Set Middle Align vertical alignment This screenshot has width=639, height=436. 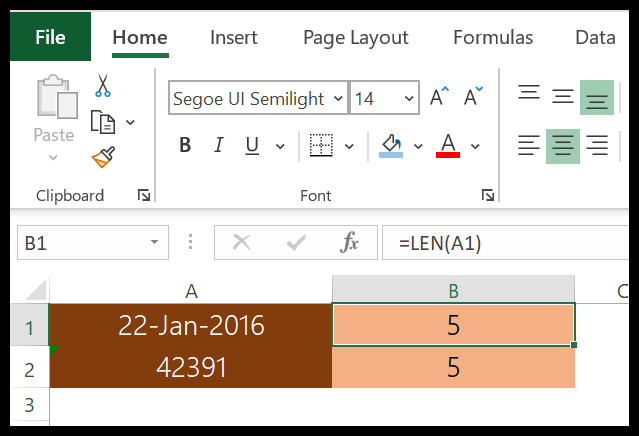click(x=563, y=97)
